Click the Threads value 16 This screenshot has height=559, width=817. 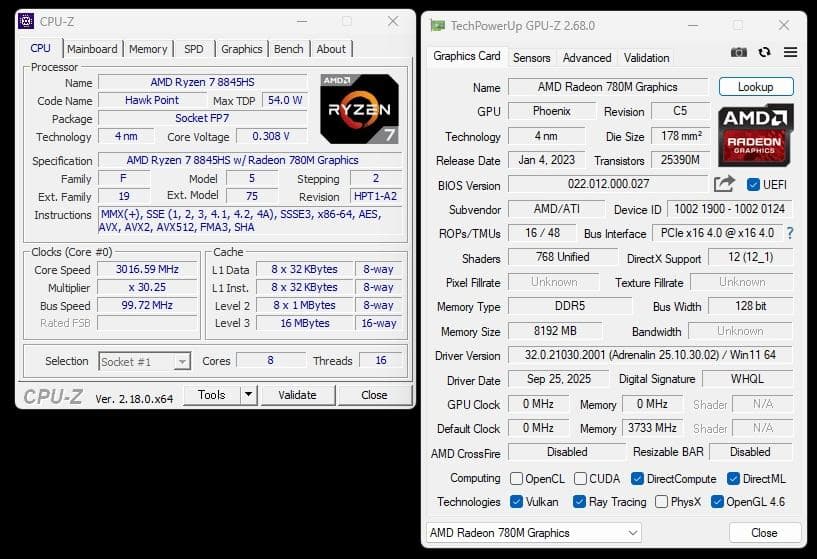381,360
